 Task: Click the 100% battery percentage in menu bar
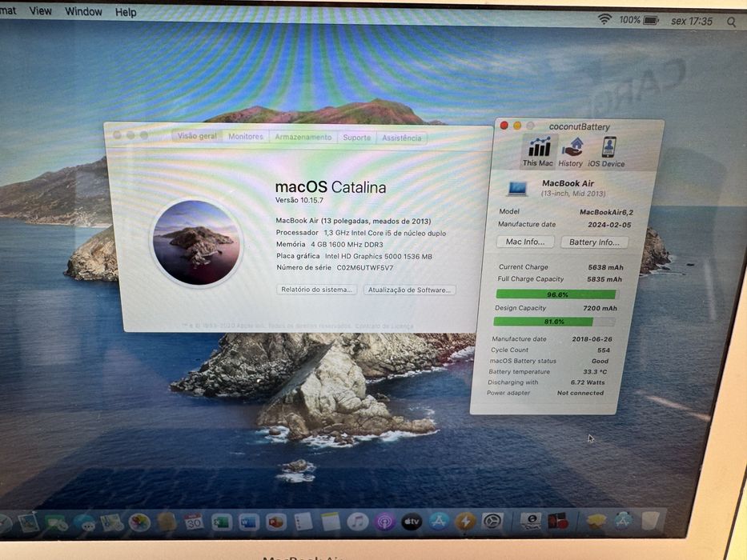(x=629, y=20)
